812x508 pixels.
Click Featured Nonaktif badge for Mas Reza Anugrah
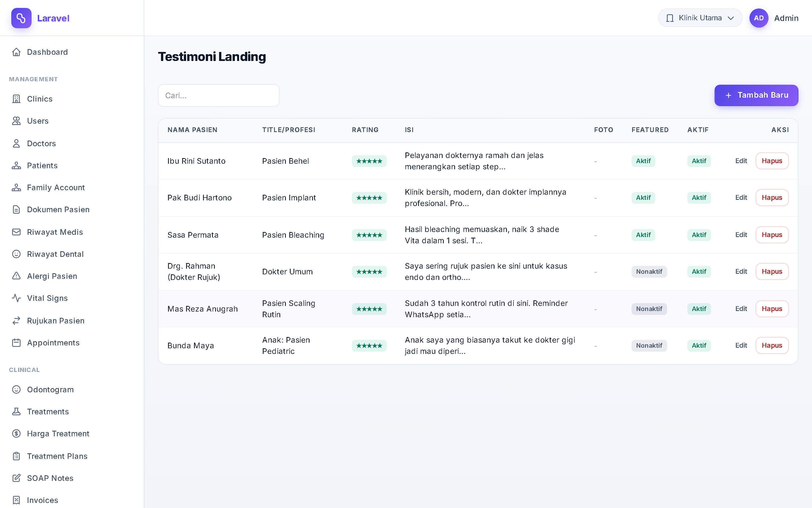649,309
